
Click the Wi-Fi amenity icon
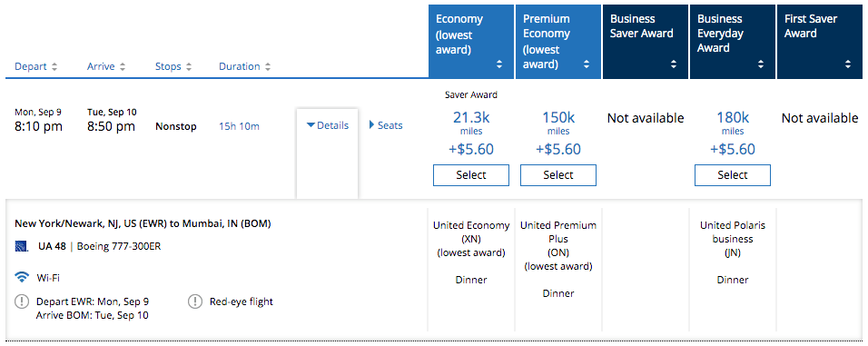[x=22, y=277]
